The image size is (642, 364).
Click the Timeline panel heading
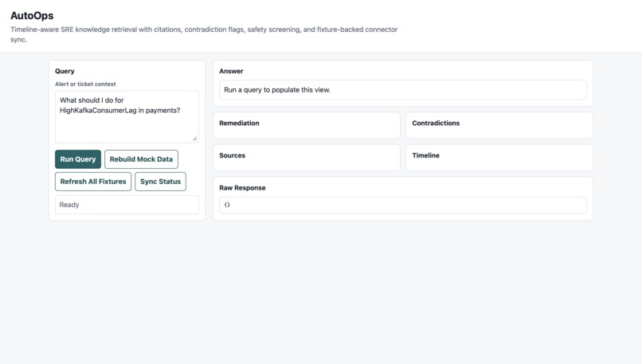point(426,155)
